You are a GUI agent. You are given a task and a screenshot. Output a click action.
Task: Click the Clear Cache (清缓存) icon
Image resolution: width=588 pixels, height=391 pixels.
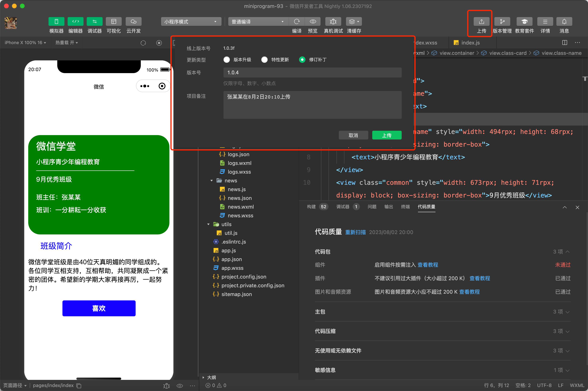(x=354, y=21)
